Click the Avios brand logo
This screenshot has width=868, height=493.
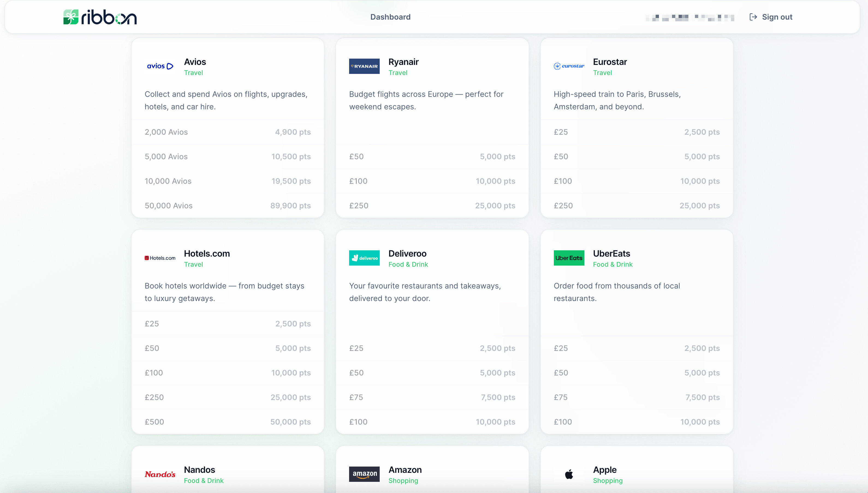click(x=160, y=66)
